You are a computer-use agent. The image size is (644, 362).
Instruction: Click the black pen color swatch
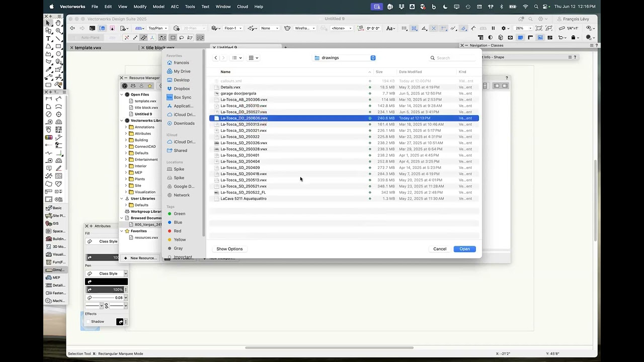tap(106, 282)
